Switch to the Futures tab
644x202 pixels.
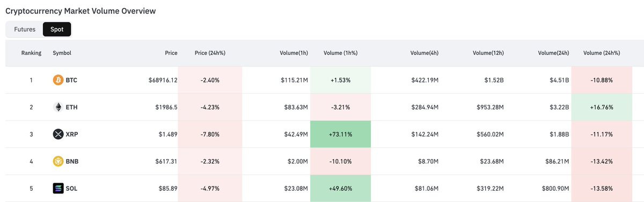[25, 29]
